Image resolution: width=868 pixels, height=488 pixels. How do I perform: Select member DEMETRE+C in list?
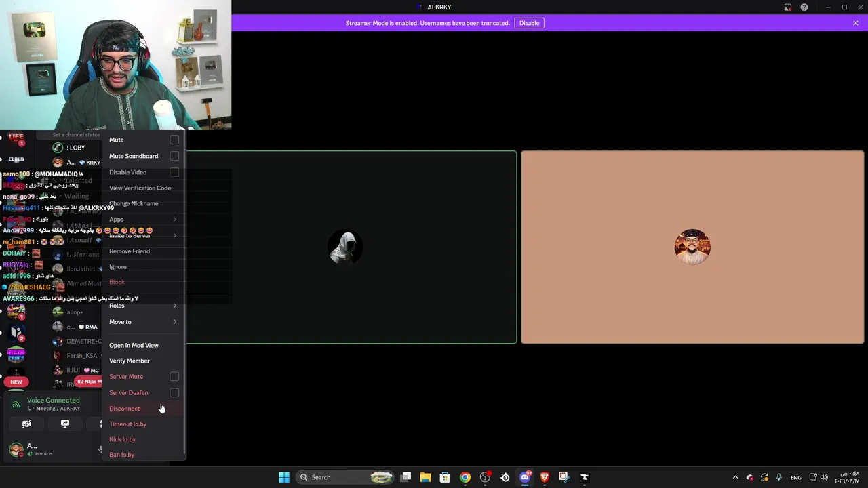76,342
